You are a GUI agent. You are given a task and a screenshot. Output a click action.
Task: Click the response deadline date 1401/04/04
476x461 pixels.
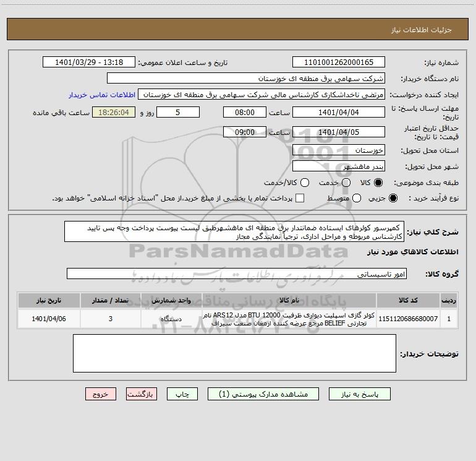pyautogui.click(x=339, y=112)
